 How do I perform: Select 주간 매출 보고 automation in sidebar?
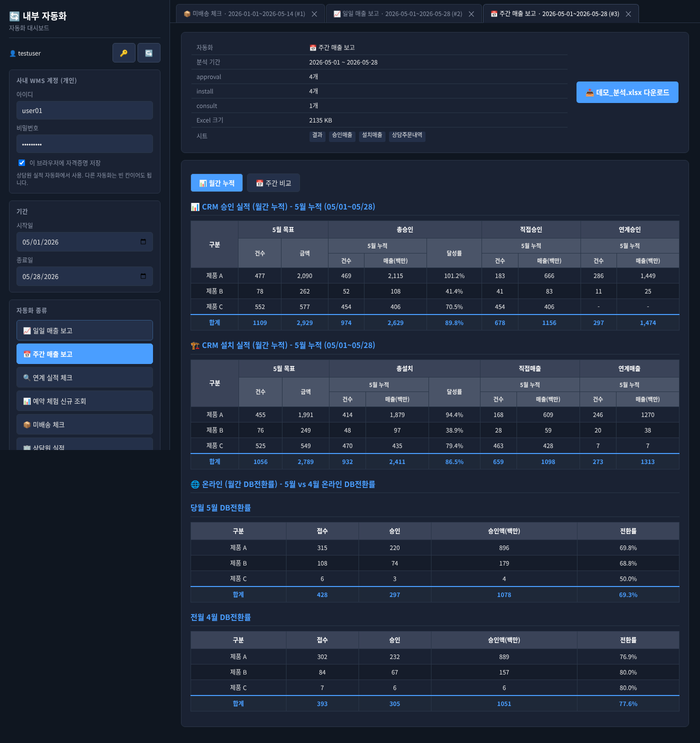(84, 354)
